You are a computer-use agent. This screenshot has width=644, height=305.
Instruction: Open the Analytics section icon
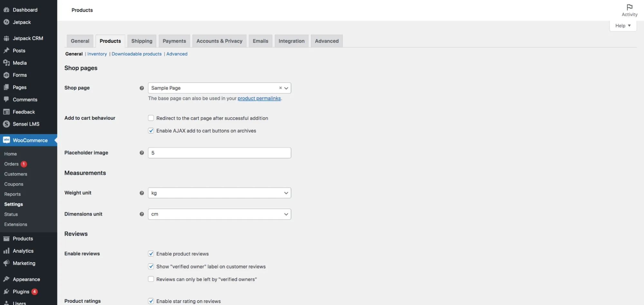pos(7,251)
